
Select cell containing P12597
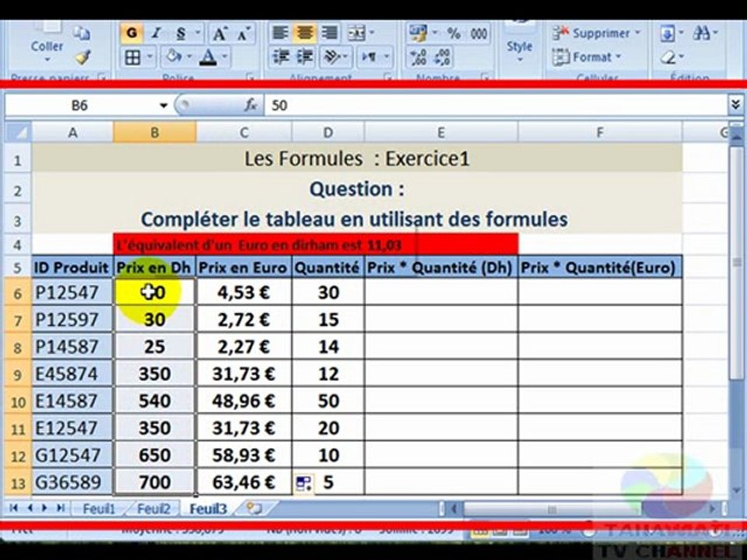(x=73, y=320)
